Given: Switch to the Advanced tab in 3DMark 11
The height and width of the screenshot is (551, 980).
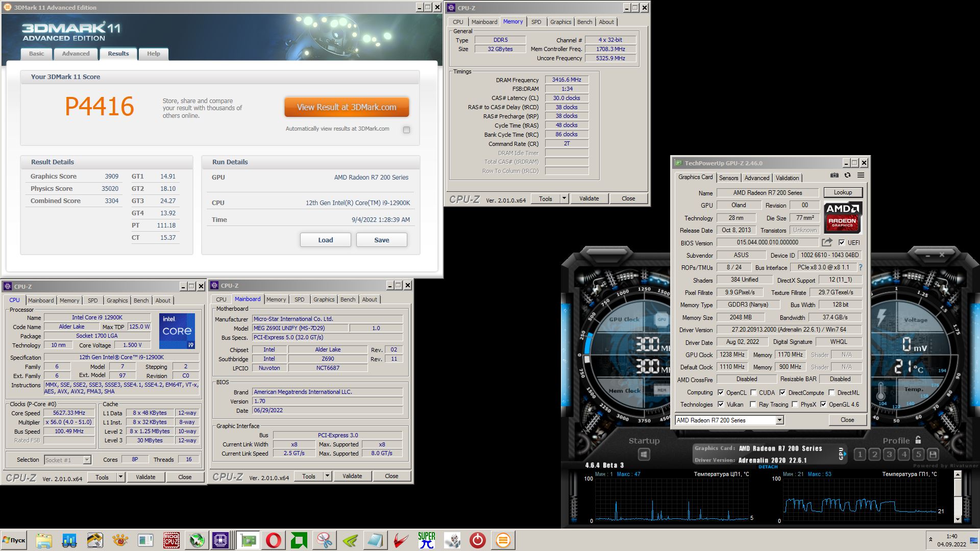Looking at the screenshot, I should click(76, 54).
